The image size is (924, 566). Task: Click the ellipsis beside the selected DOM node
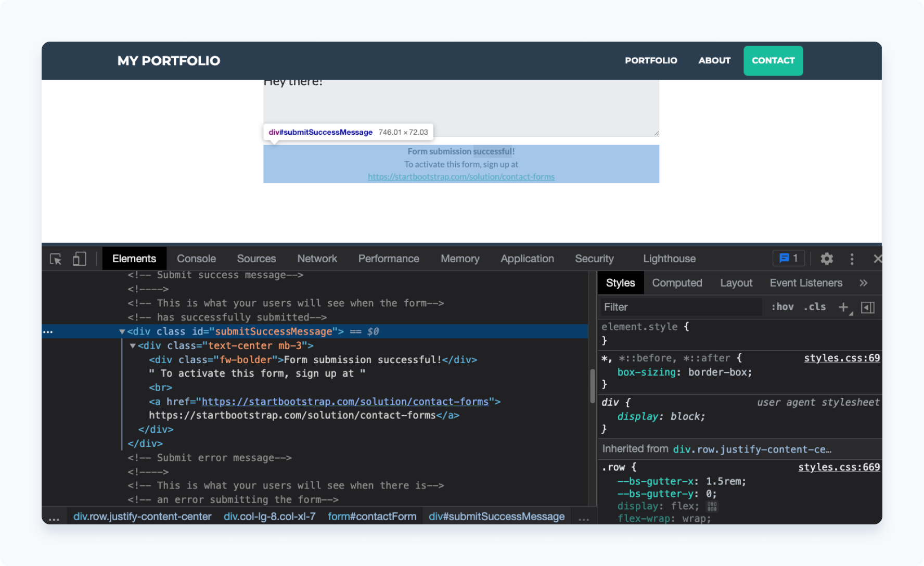point(48,332)
